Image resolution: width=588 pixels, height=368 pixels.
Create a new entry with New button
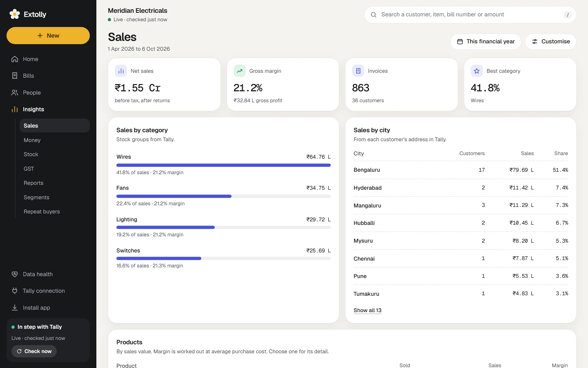click(48, 36)
